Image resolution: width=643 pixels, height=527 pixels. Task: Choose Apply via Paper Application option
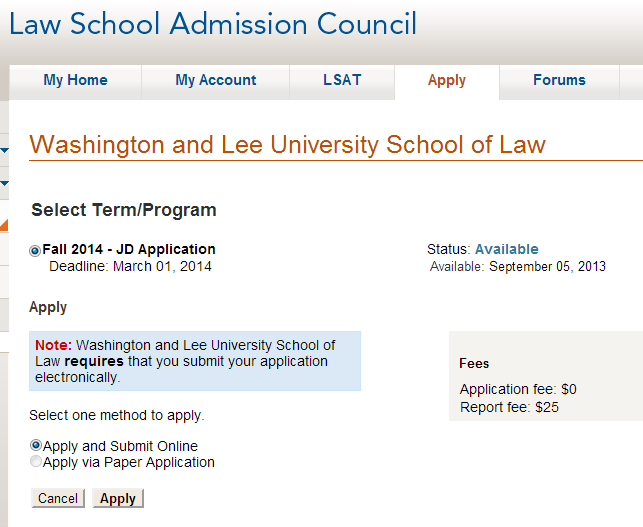pos(36,461)
